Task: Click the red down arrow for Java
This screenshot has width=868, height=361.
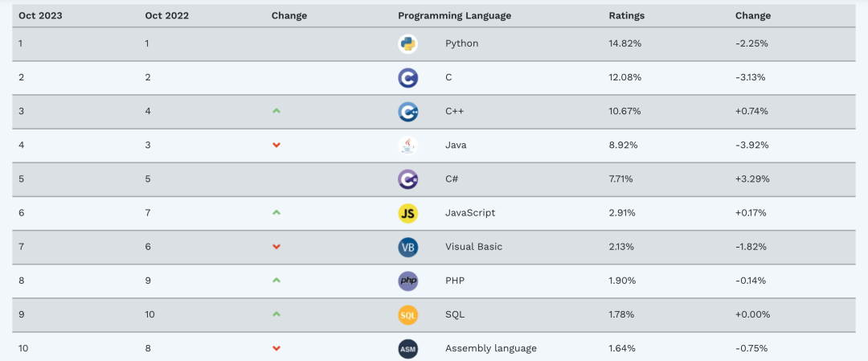Action: (x=276, y=146)
